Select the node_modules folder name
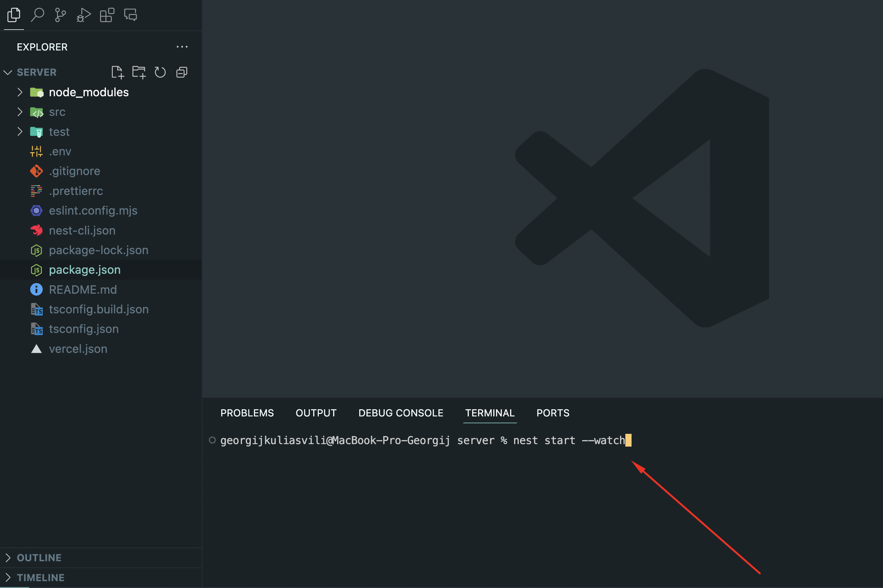Image resolution: width=883 pixels, height=588 pixels. click(x=89, y=92)
